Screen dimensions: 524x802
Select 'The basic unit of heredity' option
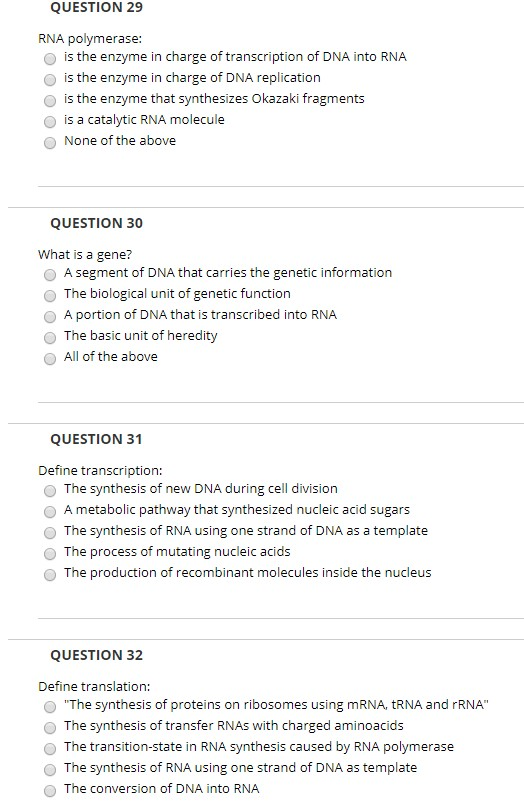[x=50, y=338]
